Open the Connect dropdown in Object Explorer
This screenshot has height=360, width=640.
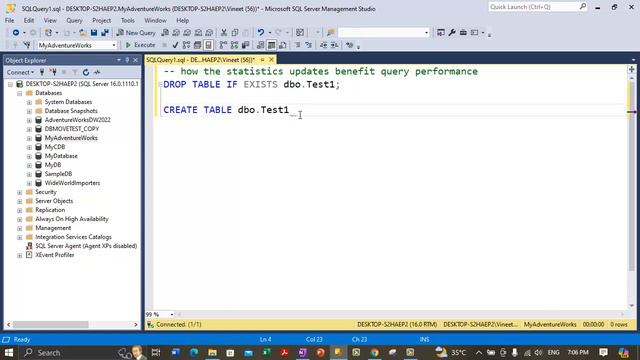(20, 72)
